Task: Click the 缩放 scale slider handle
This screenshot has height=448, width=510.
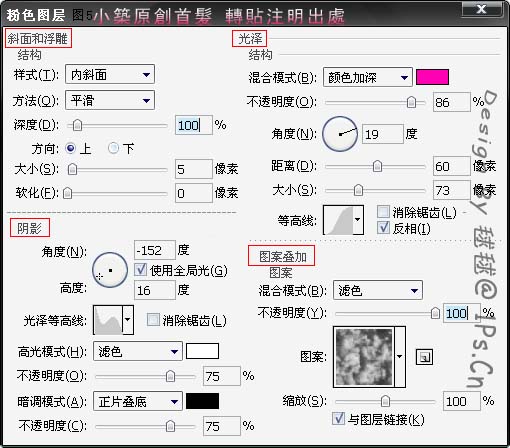Action: click(385, 401)
